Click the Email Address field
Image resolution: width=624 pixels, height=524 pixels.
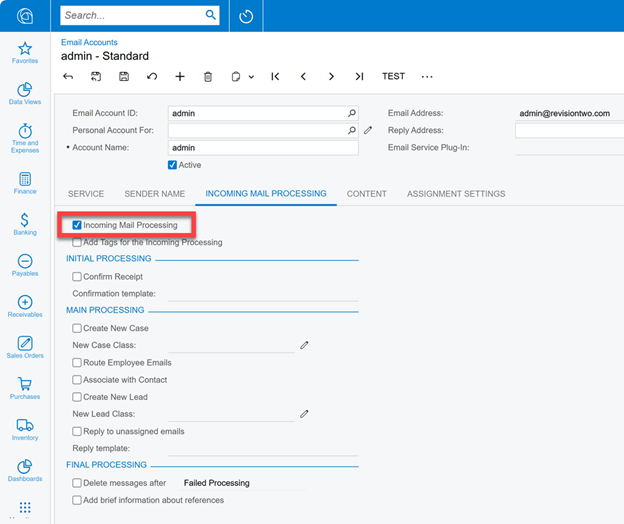[569, 113]
